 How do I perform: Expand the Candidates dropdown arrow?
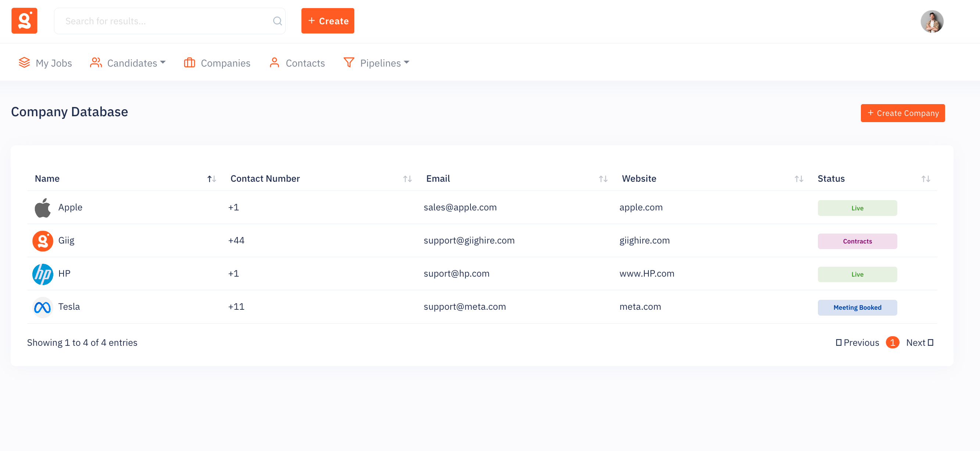pyautogui.click(x=163, y=62)
